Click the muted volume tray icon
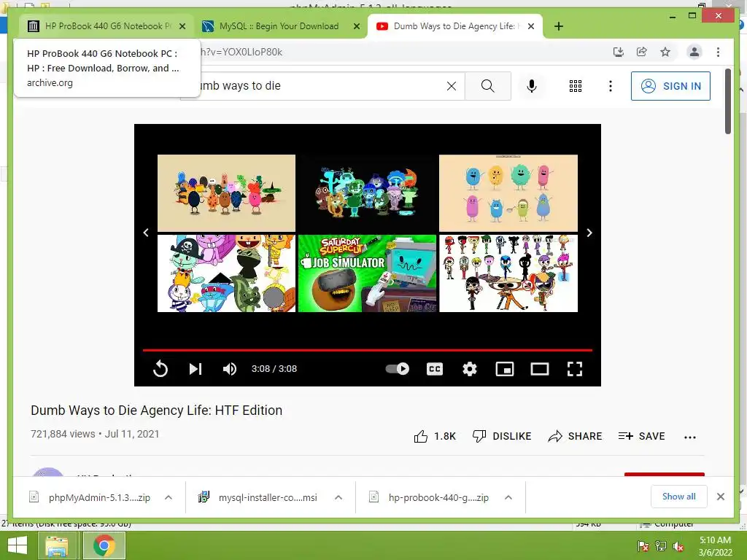The image size is (747, 560). [678, 546]
